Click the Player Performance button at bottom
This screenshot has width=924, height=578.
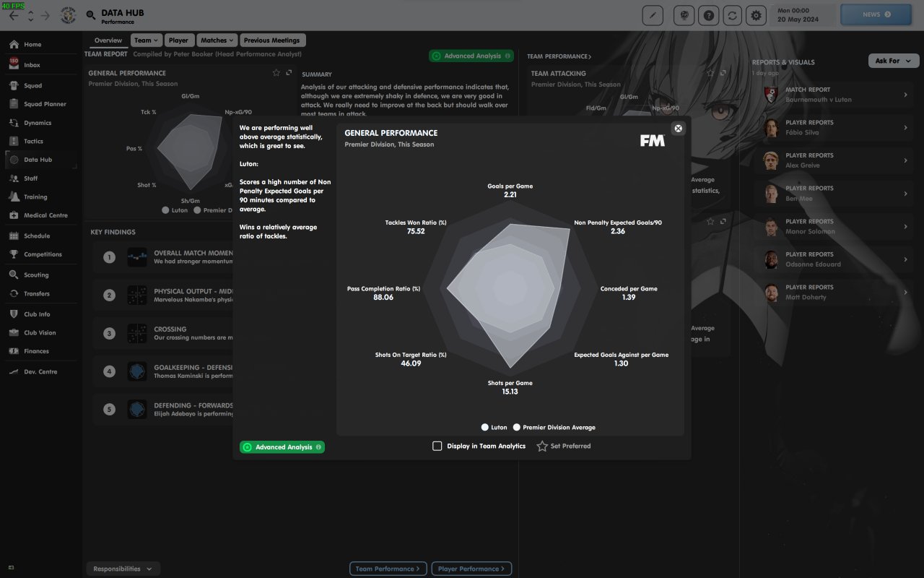[x=472, y=569]
